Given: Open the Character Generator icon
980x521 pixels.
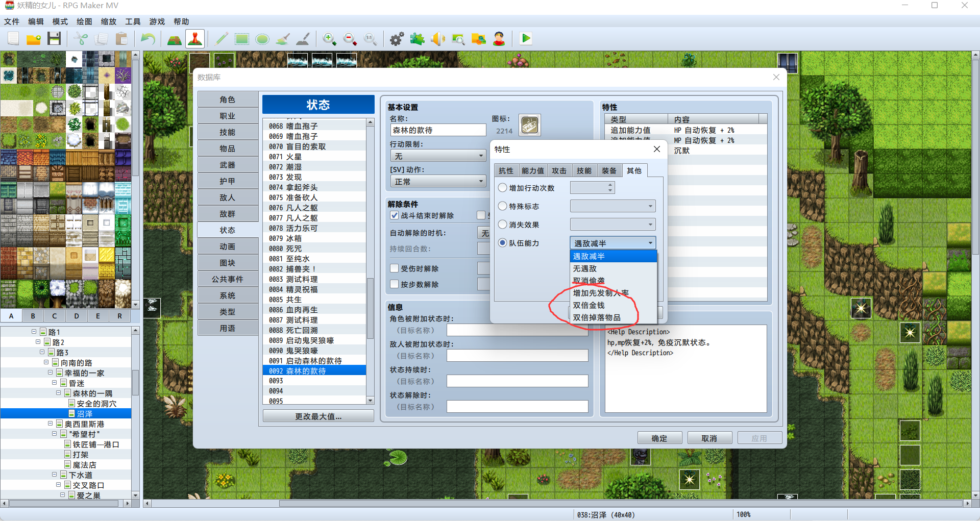Looking at the screenshot, I should [x=499, y=39].
